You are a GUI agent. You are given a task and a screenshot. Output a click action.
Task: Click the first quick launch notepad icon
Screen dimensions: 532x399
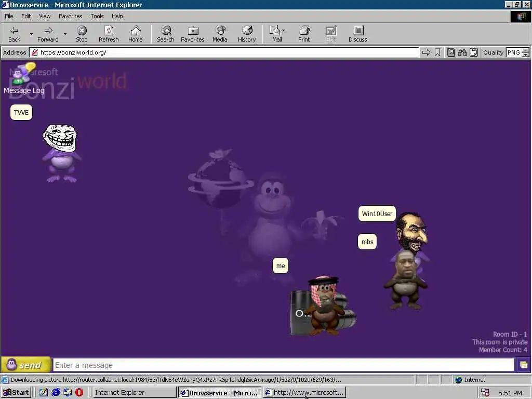[x=44, y=393]
